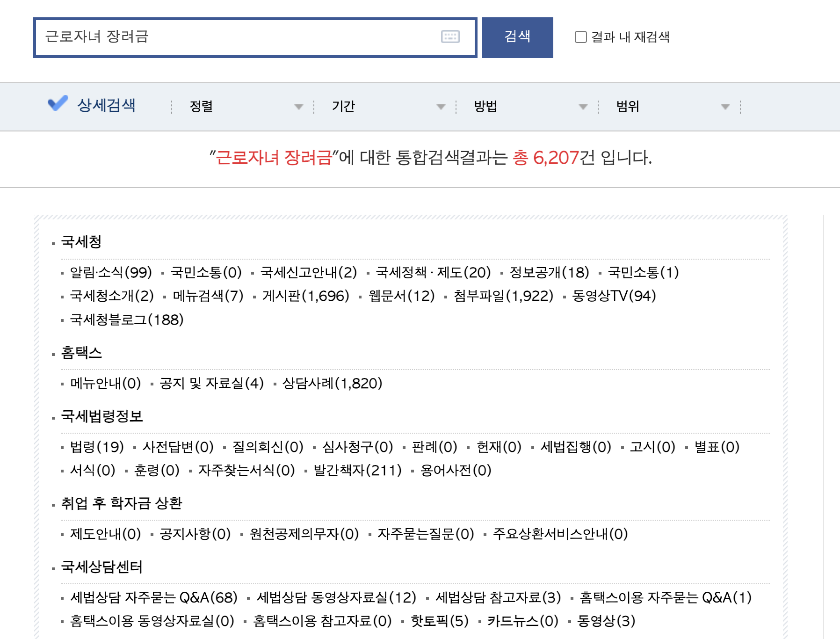This screenshot has height=639, width=840.
Task: Open 웹문서(12) results
Action: 402,296
